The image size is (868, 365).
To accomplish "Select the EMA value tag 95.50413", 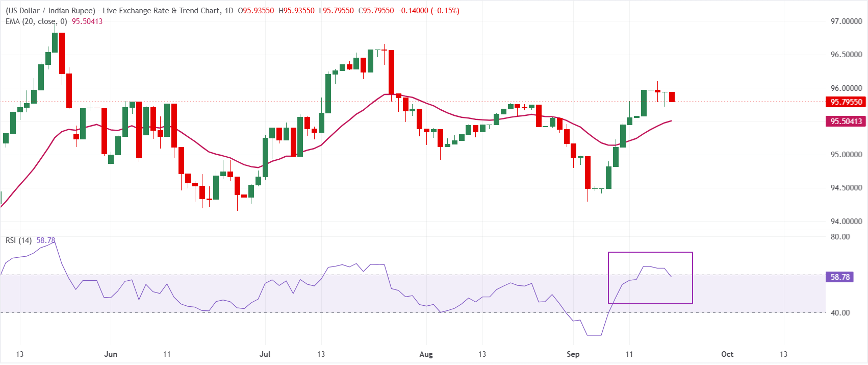I will (x=846, y=121).
